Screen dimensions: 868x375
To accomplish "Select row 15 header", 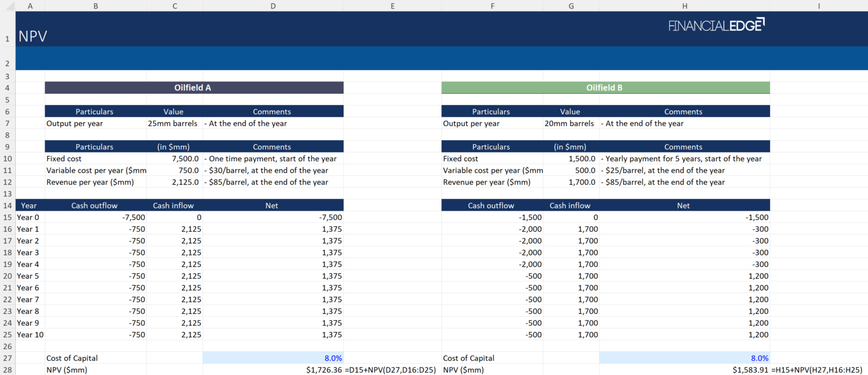I will [x=7, y=217].
